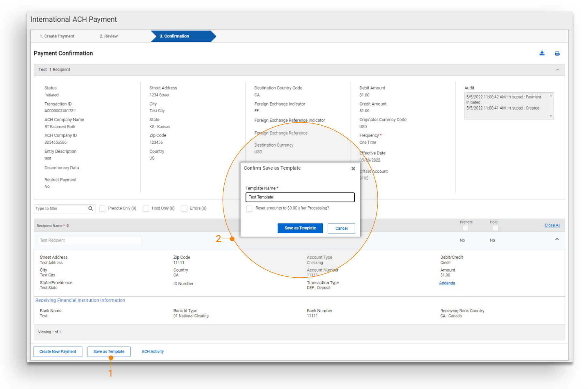
Task: Cancel the save template dialog
Action: [341, 228]
